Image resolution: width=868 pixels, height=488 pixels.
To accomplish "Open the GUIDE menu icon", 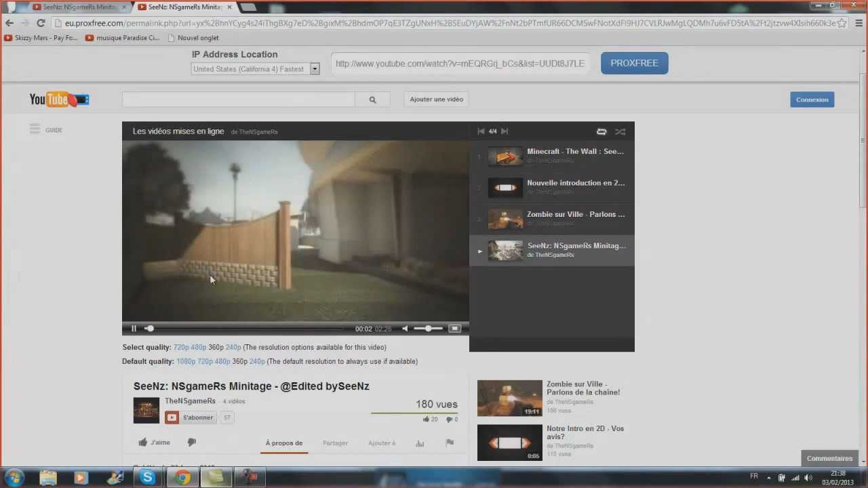I will [35, 129].
